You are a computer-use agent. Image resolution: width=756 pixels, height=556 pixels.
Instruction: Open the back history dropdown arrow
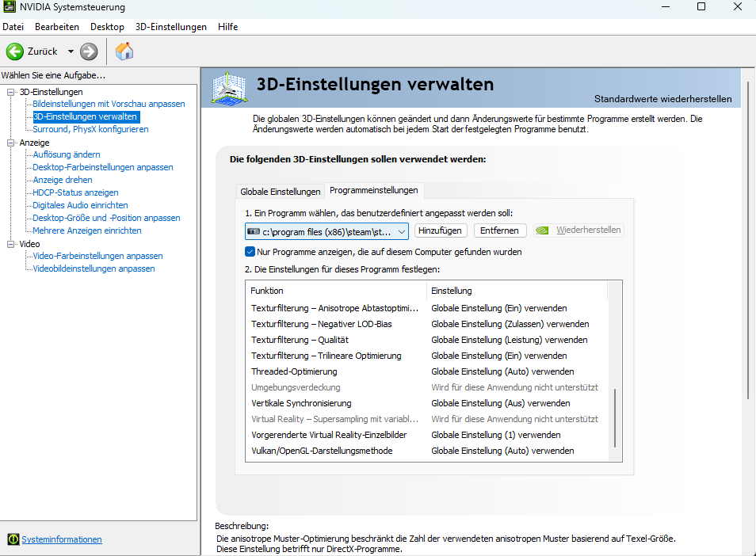(71, 51)
